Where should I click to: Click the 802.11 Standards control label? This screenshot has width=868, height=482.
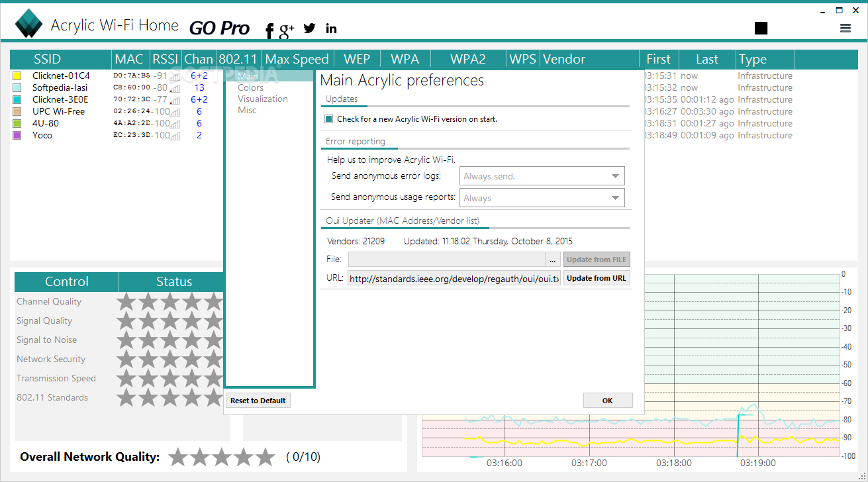[52, 398]
